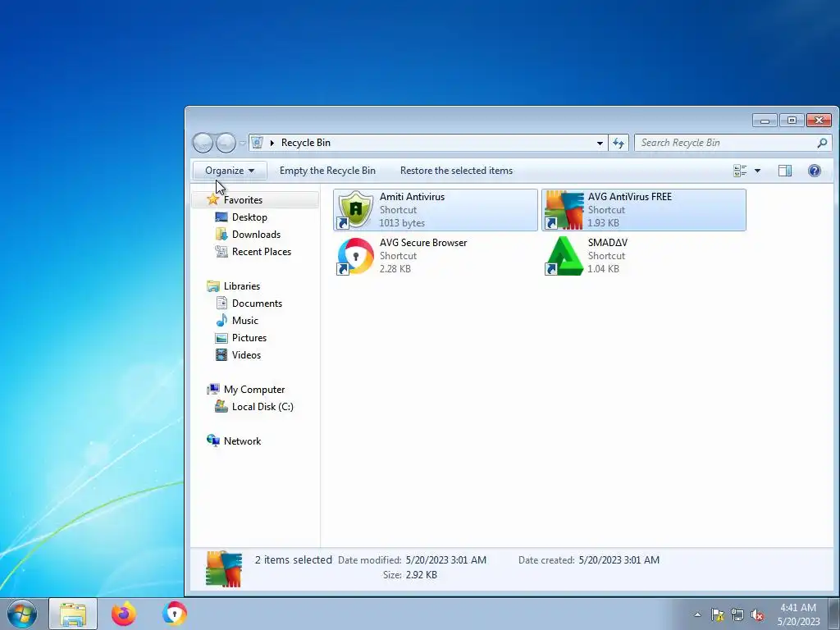Click the Desktop icon in sidebar
Screen dimensions: 840x630
tap(221, 217)
